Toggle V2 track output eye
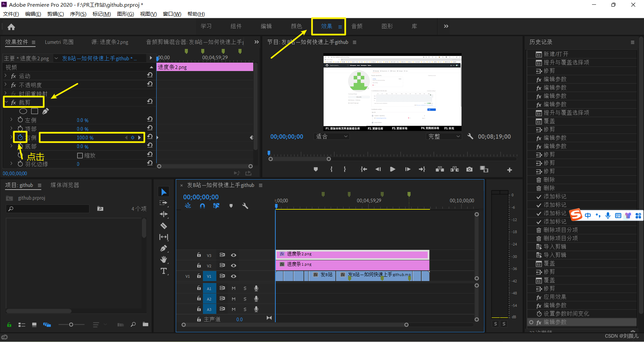 (x=233, y=266)
